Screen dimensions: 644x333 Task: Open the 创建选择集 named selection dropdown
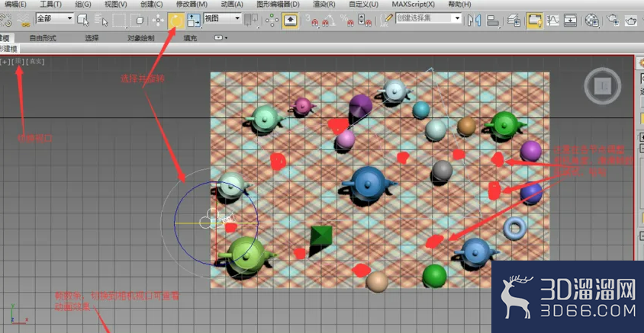[x=428, y=18]
